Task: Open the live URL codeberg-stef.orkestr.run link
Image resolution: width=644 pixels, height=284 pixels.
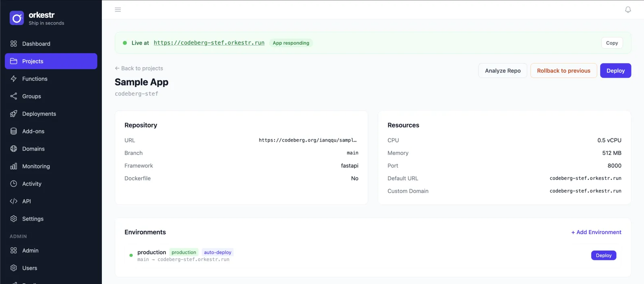Action: tap(209, 43)
